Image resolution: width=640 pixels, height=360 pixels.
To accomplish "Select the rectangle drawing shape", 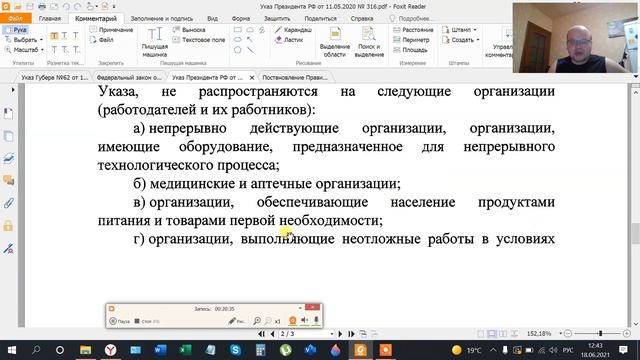I will click(x=238, y=30).
